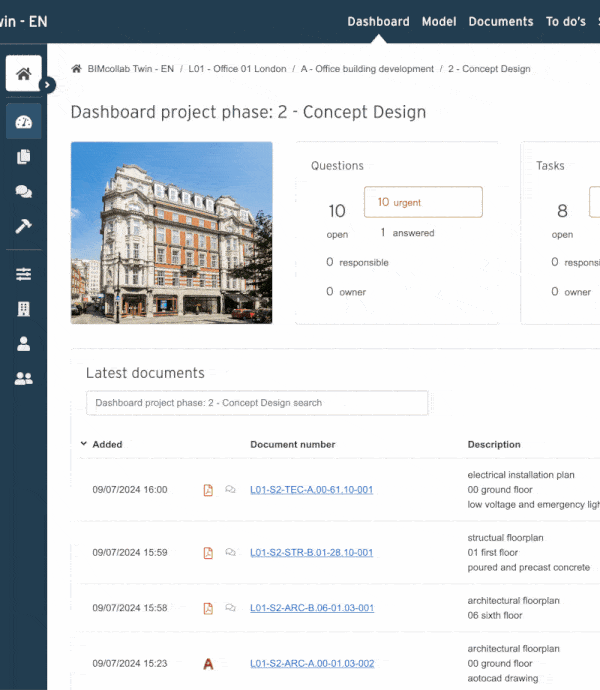600x690 pixels.
Task: Toggle sort order via Added chevron
Action: 84,444
